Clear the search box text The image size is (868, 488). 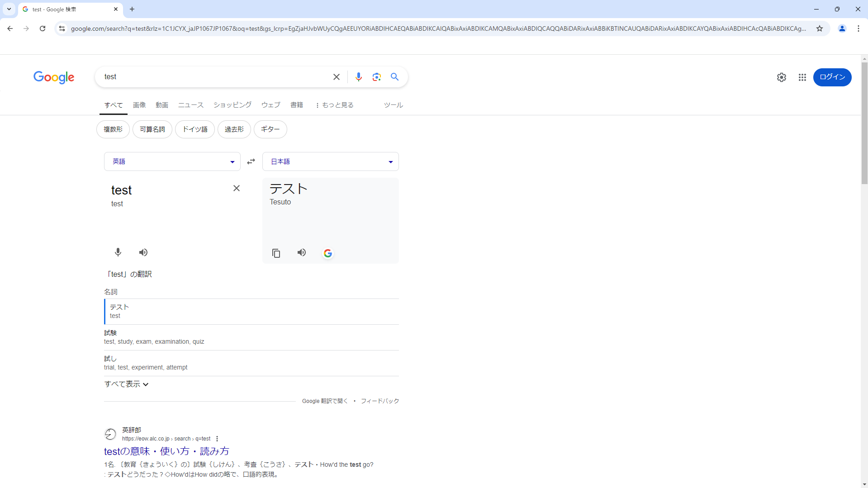click(x=337, y=77)
